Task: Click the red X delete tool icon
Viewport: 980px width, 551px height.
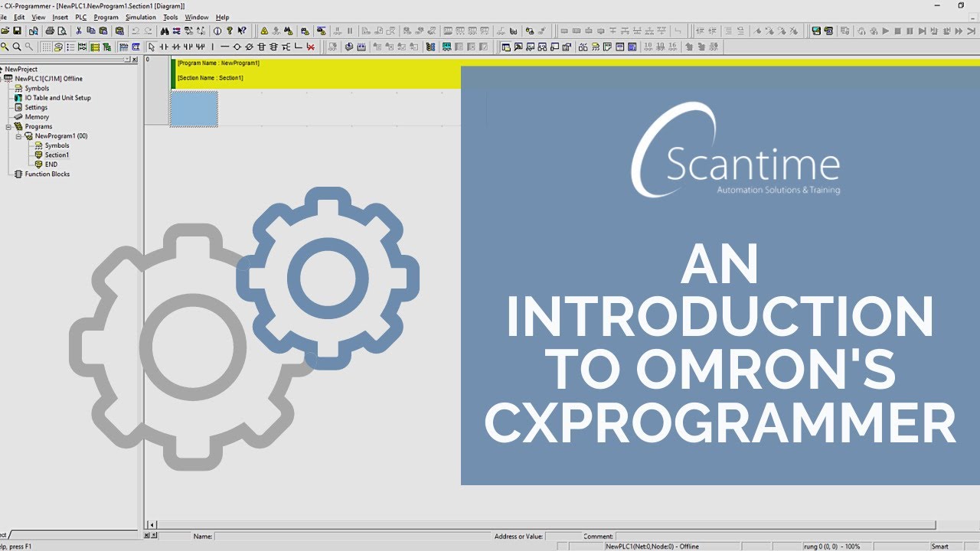Action: [311, 47]
